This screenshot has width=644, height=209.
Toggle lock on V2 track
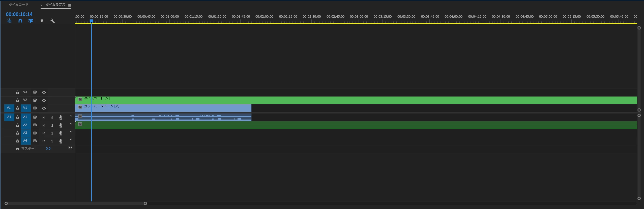18,100
